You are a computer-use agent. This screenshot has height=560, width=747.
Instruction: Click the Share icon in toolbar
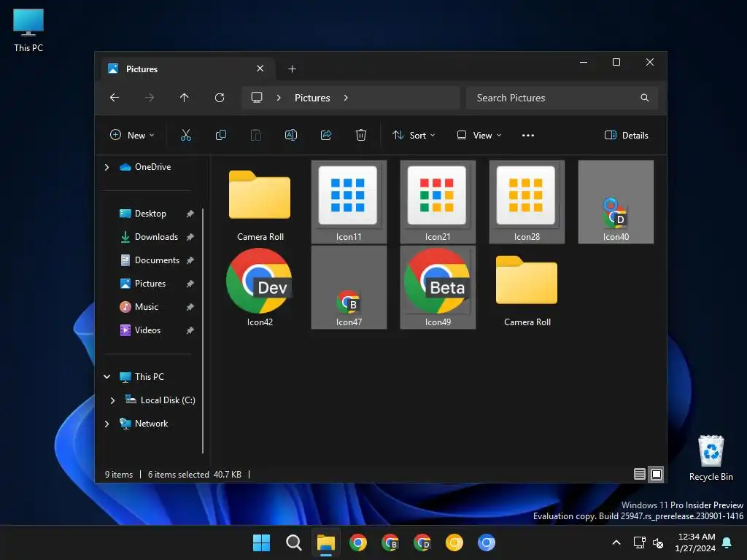tap(326, 135)
